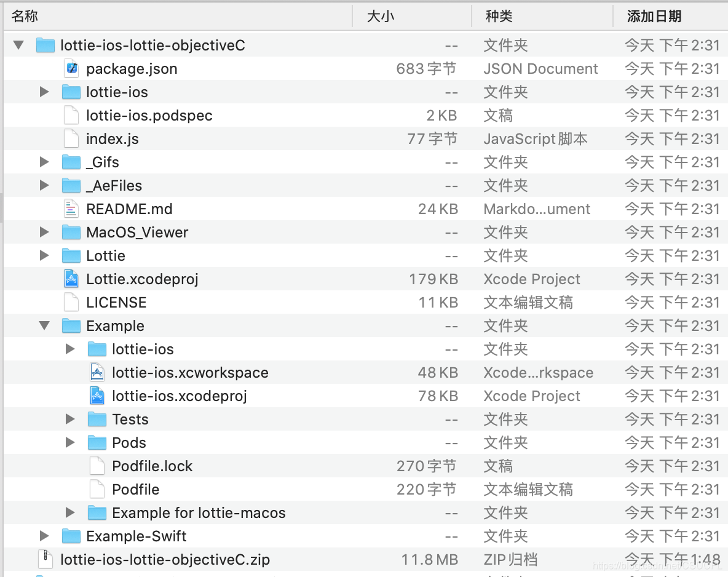Expand the top-level lottie-ios folder arrow
Image resolution: width=728 pixels, height=577 pixels.
44,92
